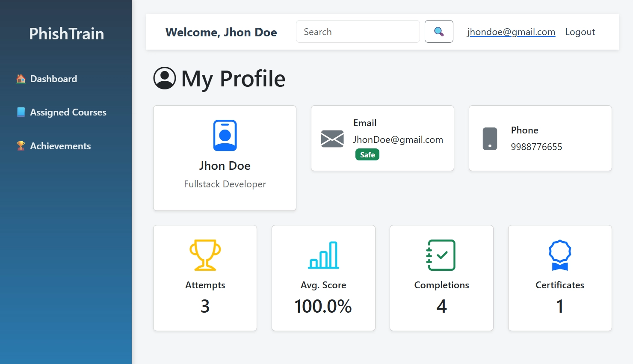Screen dimensions: 633x364
Task: Open the jhondoe@gmail.com email link
Action: 511,32
